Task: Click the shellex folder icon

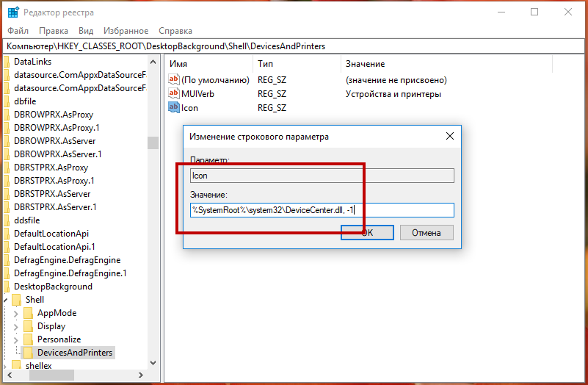Action: (x=16, y=365)
